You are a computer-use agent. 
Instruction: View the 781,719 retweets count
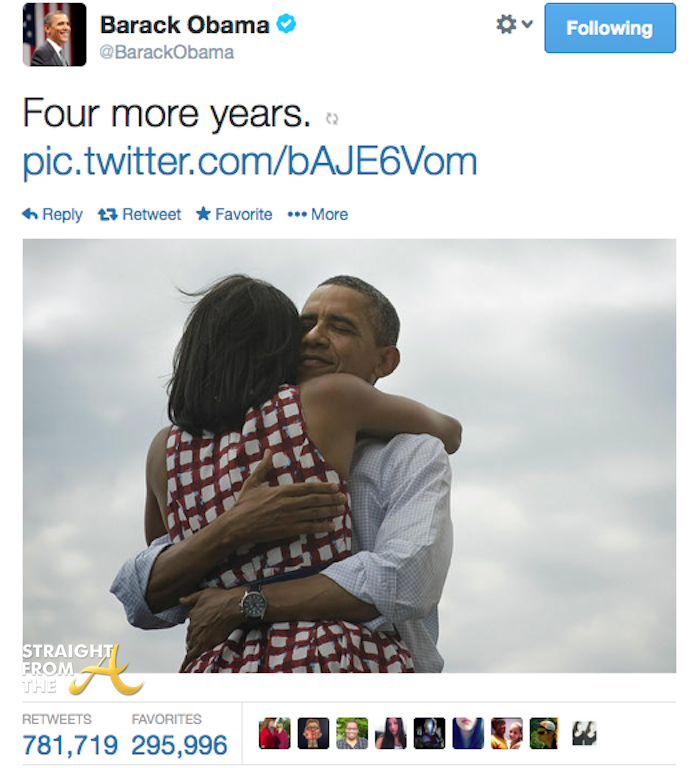pos(70,745)
